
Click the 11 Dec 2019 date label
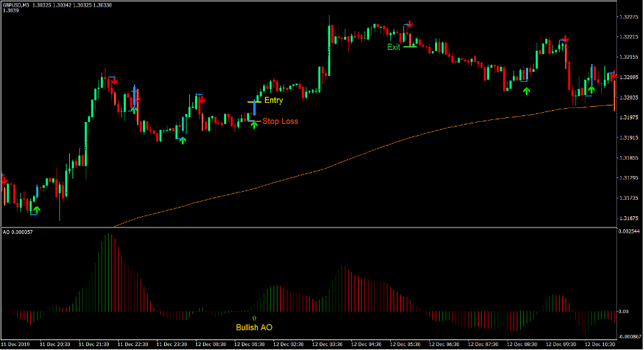[x=16, y=344]
